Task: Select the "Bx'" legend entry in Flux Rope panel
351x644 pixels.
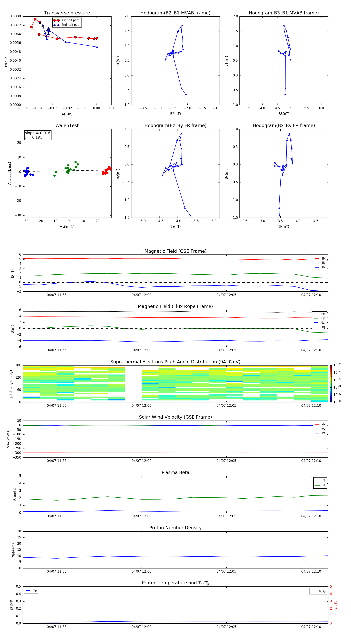Action: (x=320, y=314)
